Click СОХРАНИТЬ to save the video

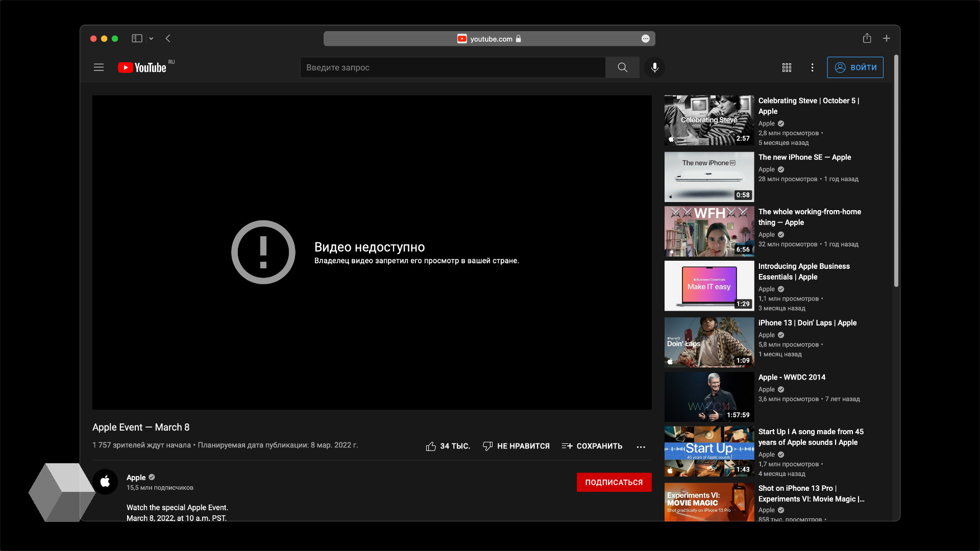click(592, 446)
